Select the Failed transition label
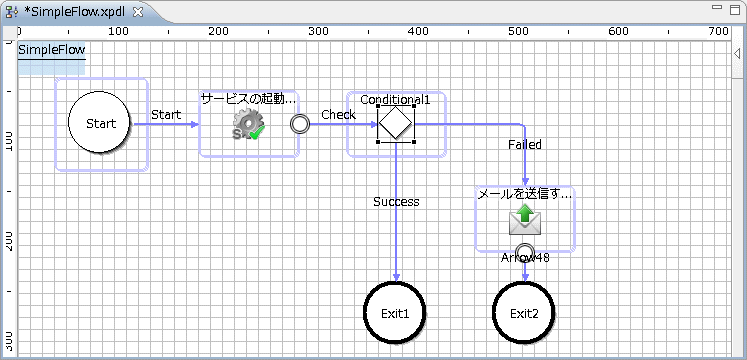Image resolution: width=747 pixels, height=360 pixels. (x=525, y=144)
